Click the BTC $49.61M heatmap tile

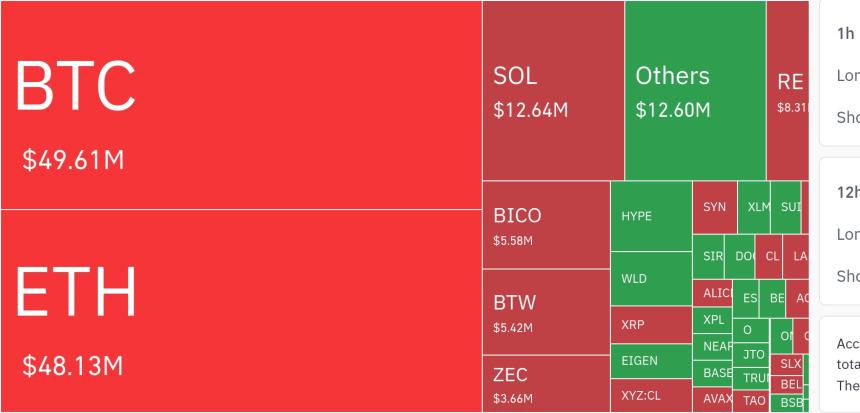pyautogui.click(x=241, y=105)
